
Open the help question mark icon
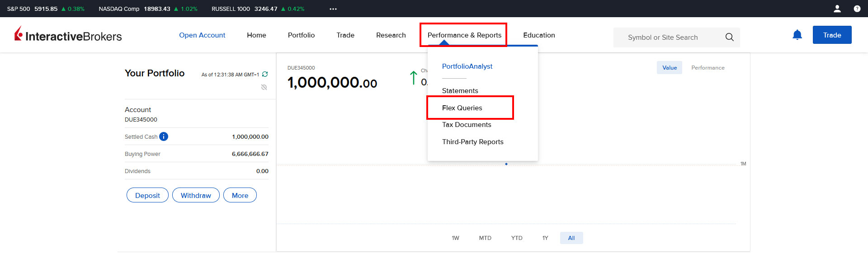pos(857,9)
